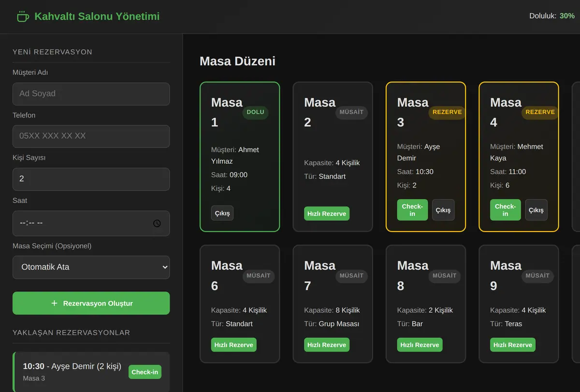Viewport: 580px width, 392px height.
Task: Click Müşteri: Ahmet Yılmaz on Masa 1
Action: tap(235, 155)
